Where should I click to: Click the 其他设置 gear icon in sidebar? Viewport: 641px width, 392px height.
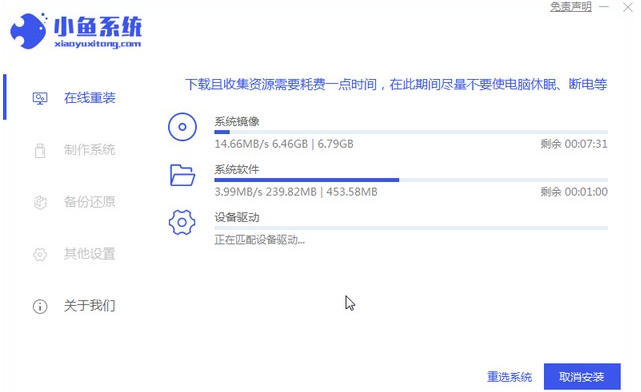click(x=40, y=254)
